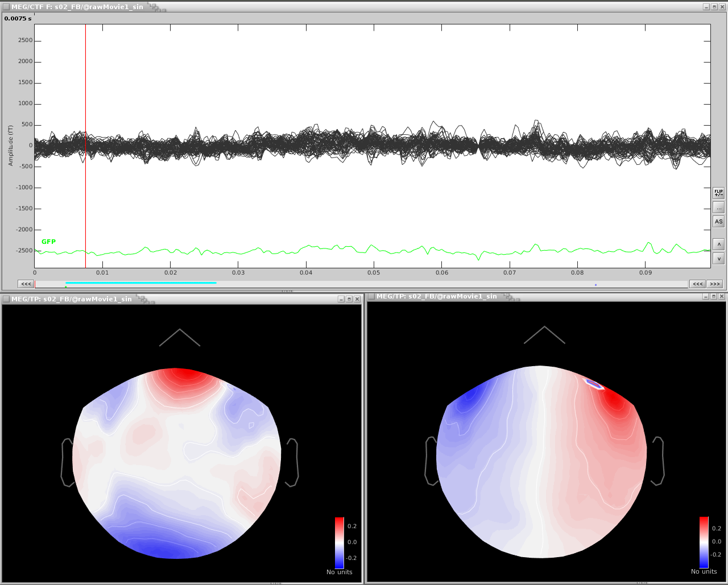Increase amplitude gain with the ^ button
Viewport: 728px width, 585px height.
pyautogui.click(x=718, y=244)
